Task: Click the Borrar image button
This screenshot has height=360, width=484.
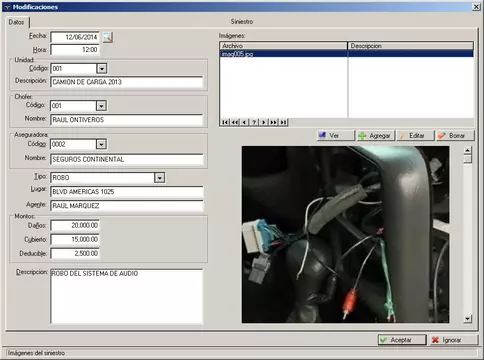Action: [455, 135]
